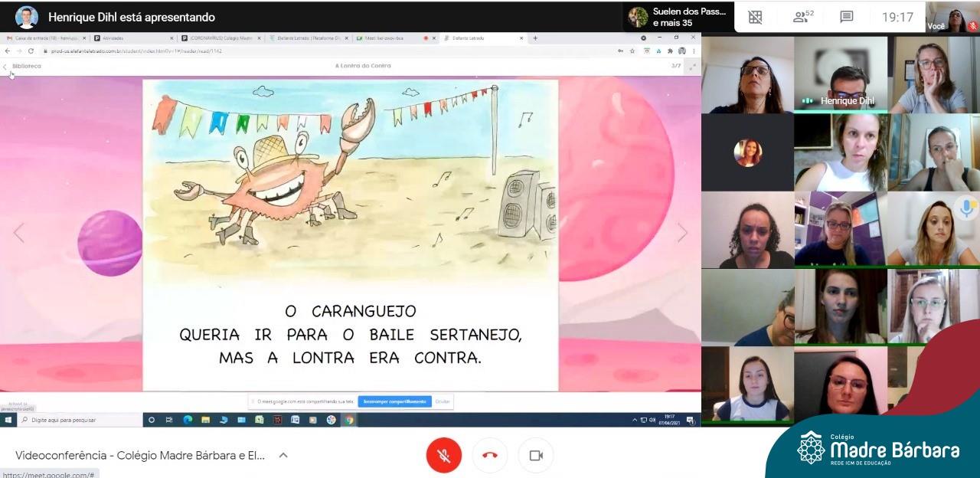Switch to the Caixa de entrada Gmail tab
The height and width of the screenshot is (478, 980).
coord(46,38)
